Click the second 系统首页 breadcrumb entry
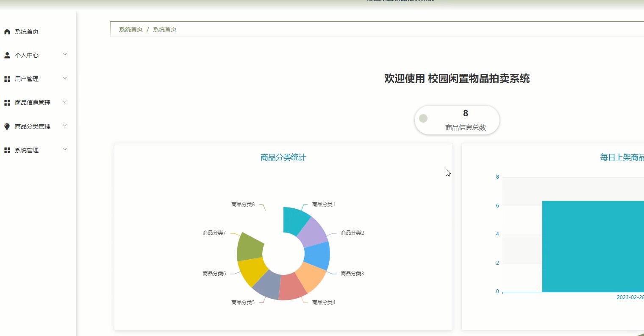Screen dimensions: 644x336 tap(165, 29)
